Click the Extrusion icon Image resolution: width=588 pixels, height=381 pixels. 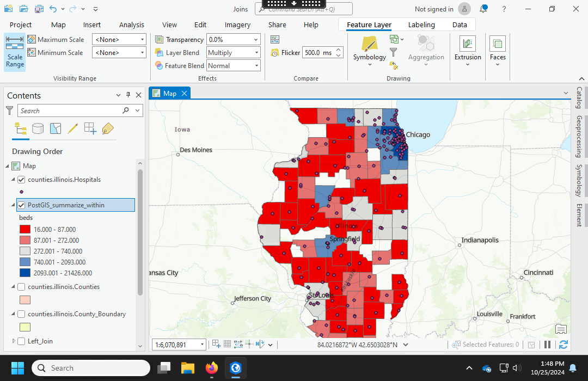(x=468, y=44)
